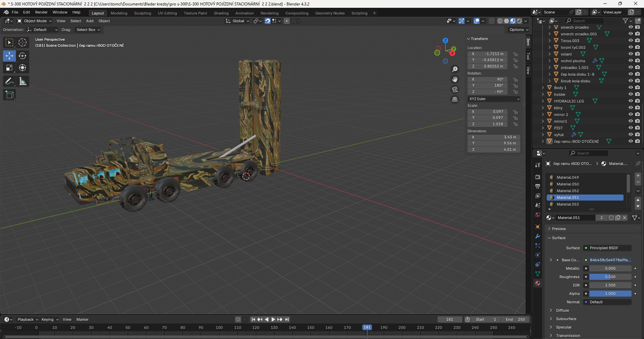Toggle X-ray mode button

[x=492, y=21]
